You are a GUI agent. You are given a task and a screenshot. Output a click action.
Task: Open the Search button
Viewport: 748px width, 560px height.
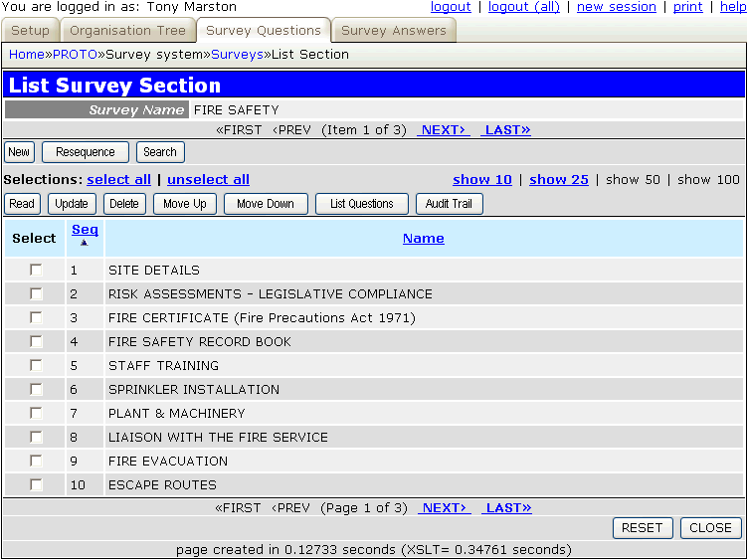159,152
